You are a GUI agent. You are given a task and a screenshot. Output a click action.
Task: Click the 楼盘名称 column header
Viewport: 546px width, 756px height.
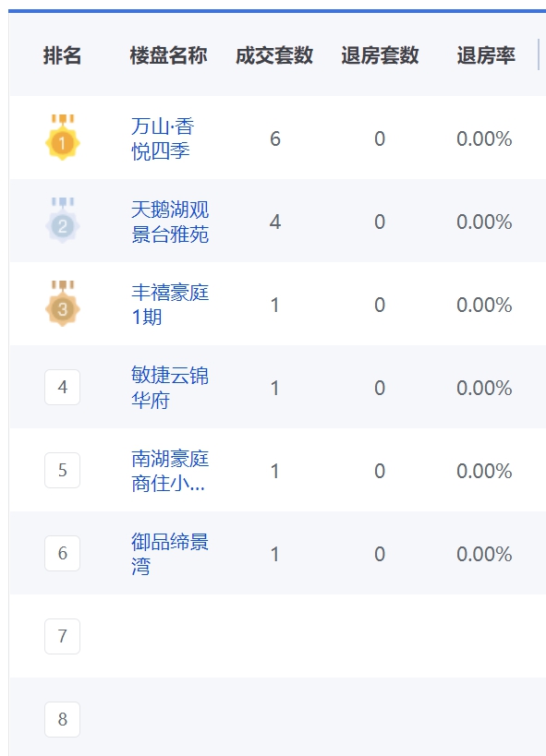pos(168,55)
